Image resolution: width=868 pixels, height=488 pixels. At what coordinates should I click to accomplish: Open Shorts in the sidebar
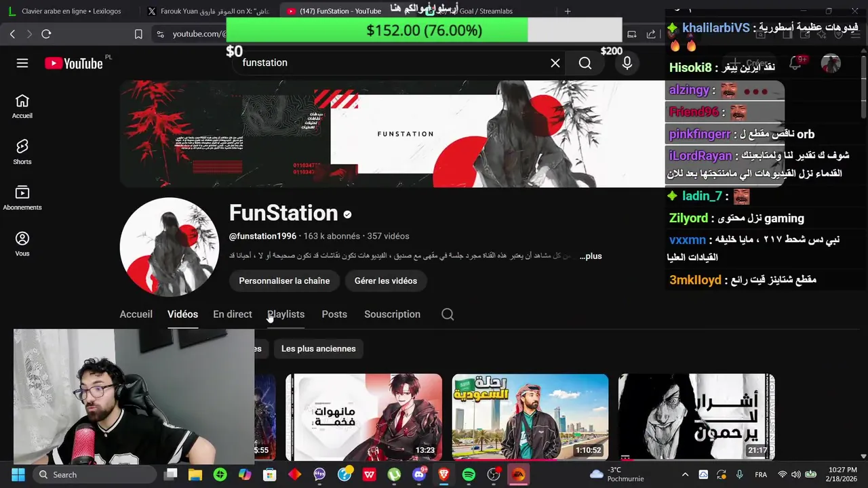[22, 152]
